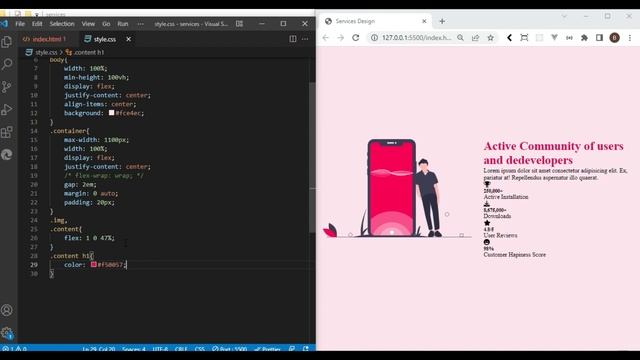Open the Extensions view
The height and width of the screenshot is (360, 640).
click(x=7, y=132)
